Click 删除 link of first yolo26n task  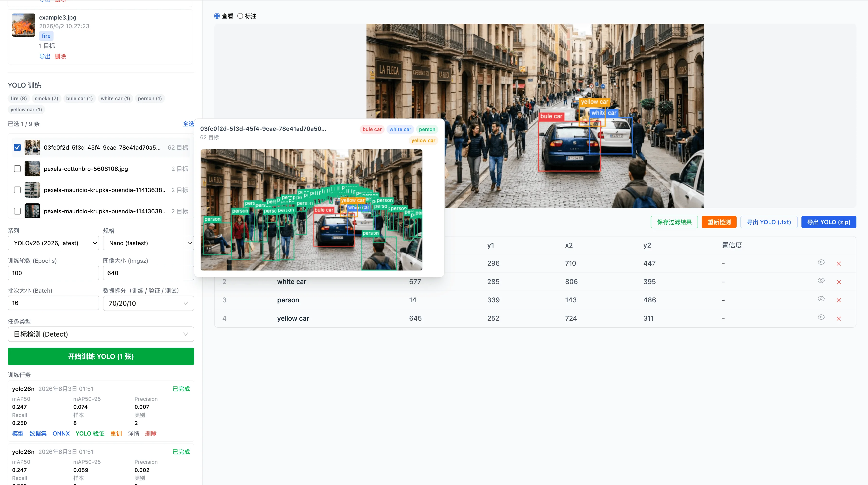click(151, 433)
